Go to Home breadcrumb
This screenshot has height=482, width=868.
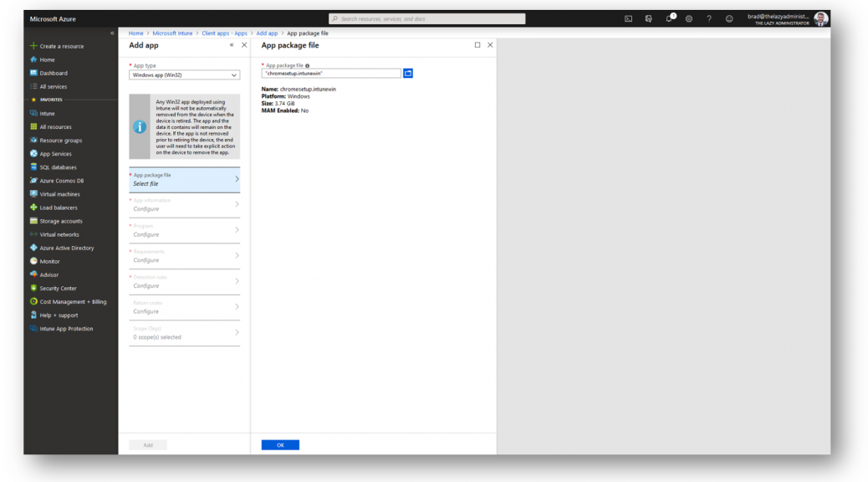[135, 33]
